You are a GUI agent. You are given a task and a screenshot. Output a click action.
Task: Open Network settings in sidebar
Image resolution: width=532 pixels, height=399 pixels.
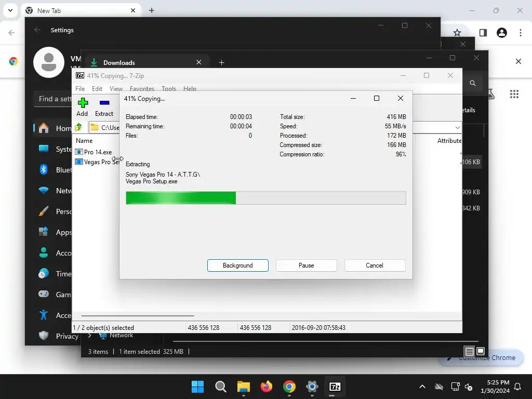pos(54,191)
